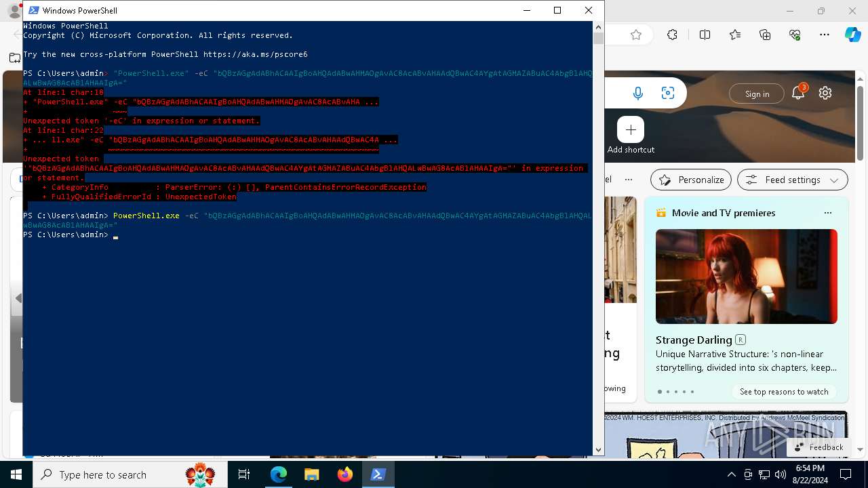Open the Action Center notifications icon
The image size is (868, 488).
846,474
